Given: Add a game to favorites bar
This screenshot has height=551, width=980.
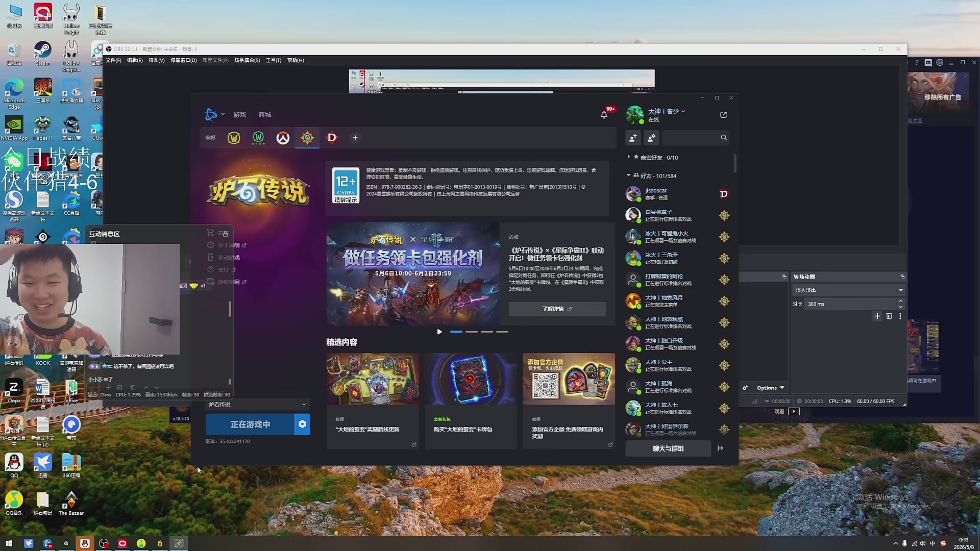Looking at the screenshot, I should point(355,138).
